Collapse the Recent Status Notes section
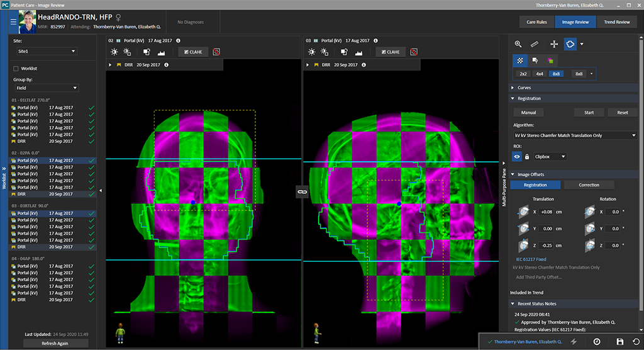The height and width of the screenshot is (350, 644). [513, 304]
